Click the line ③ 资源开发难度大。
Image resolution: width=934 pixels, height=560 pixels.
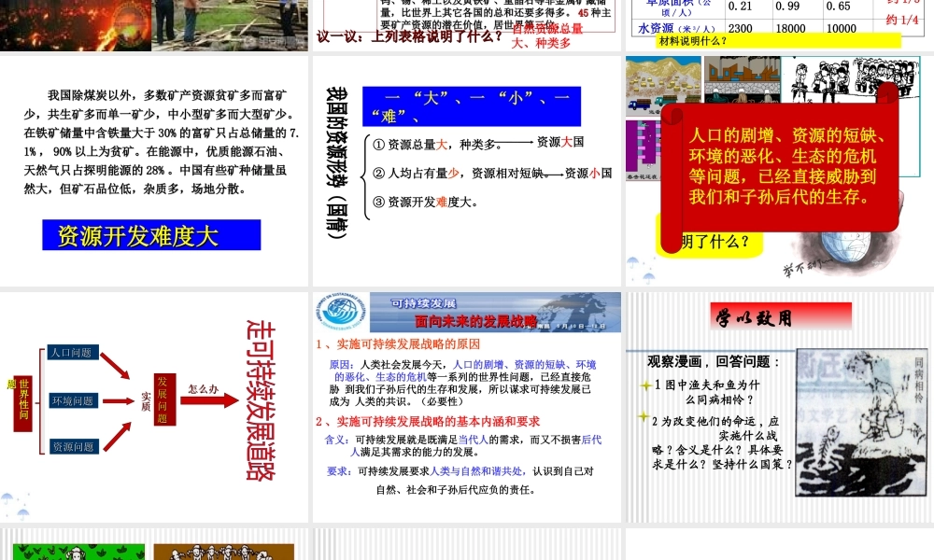click(x=425, y=203)
